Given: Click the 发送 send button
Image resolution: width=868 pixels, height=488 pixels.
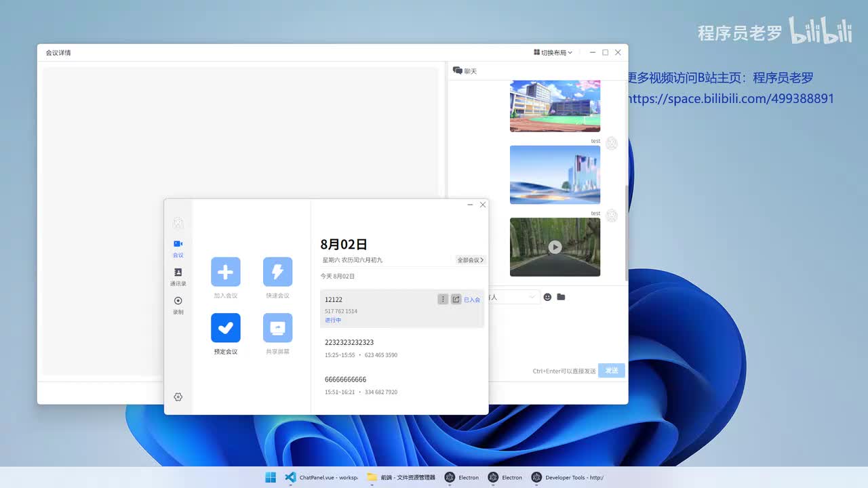Looking at the screenshot, I should tap(612, 371).
